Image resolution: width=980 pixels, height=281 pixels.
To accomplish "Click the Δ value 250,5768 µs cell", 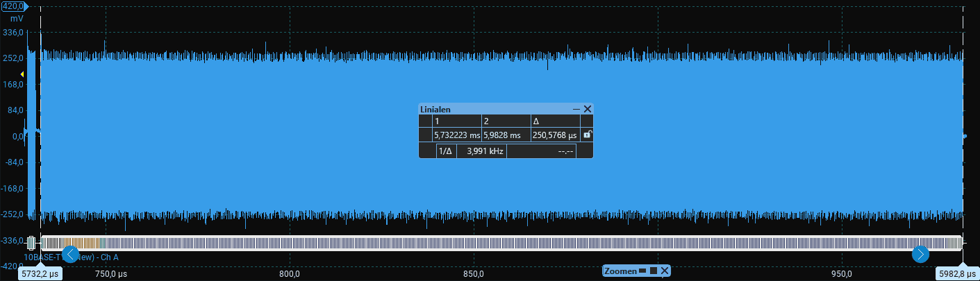I will [555, 135].
